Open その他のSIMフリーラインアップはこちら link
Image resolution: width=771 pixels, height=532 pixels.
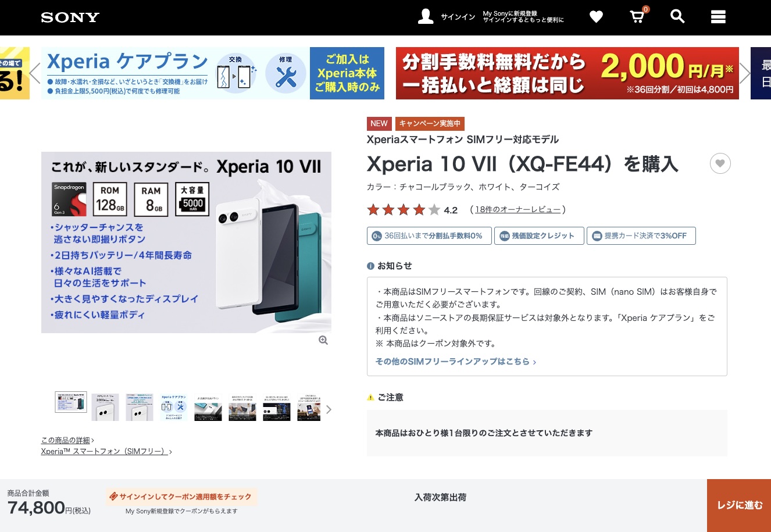(x=456, y=362)
